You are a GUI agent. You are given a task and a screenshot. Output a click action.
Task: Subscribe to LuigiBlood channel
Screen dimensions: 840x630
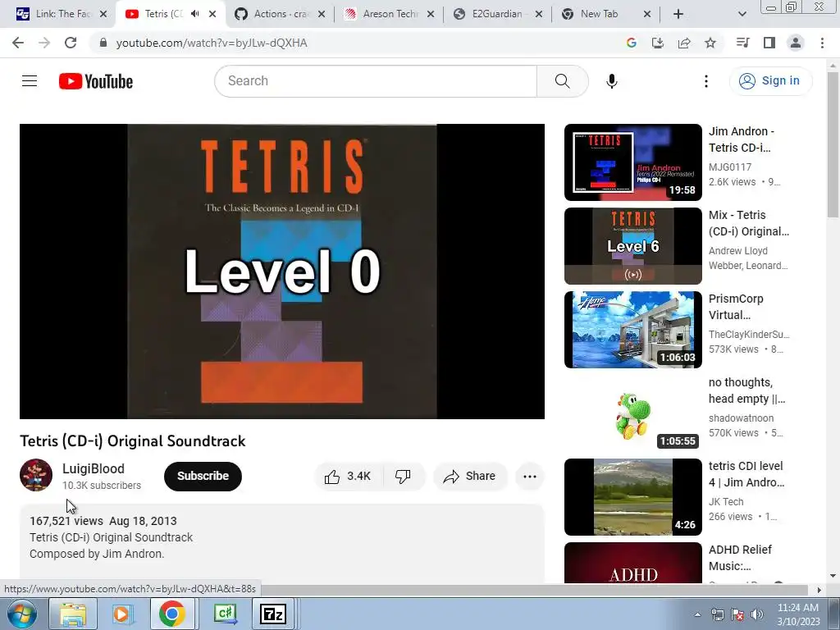(203, 477)
